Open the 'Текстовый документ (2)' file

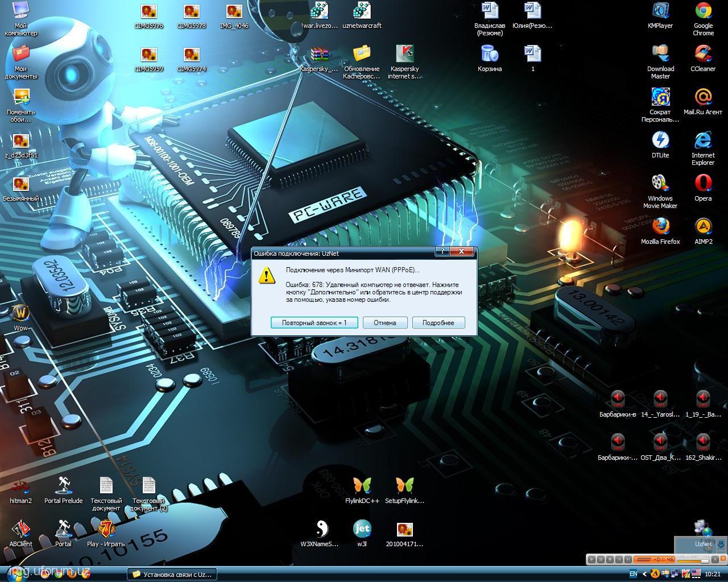pyautogui.click(x=148, y=494)
